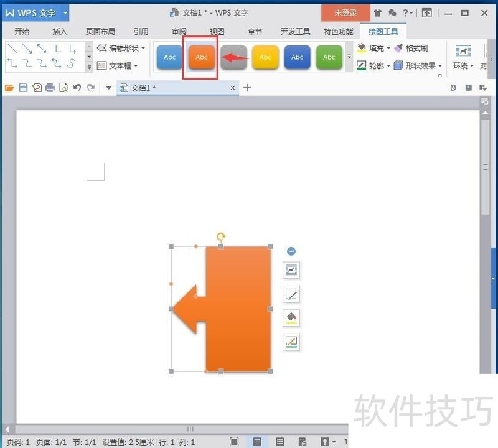Switch to the 页面布局 tab

pyautogui.click(x=100, y=32)
